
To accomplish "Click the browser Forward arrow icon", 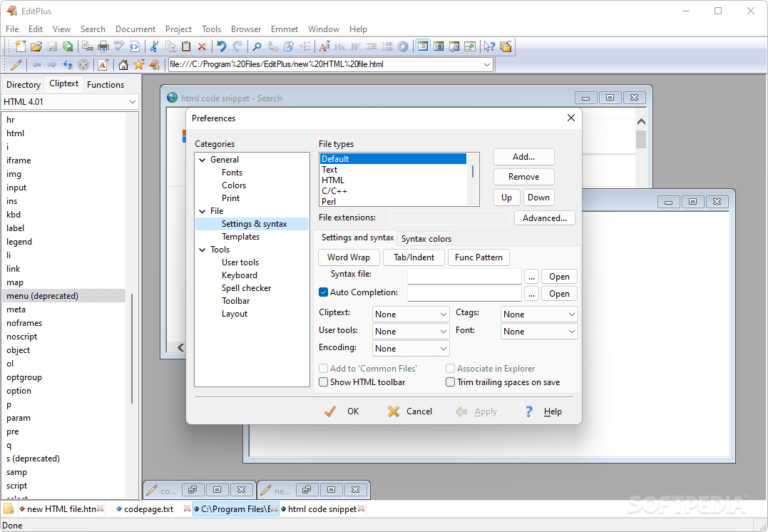I will 52,65.
